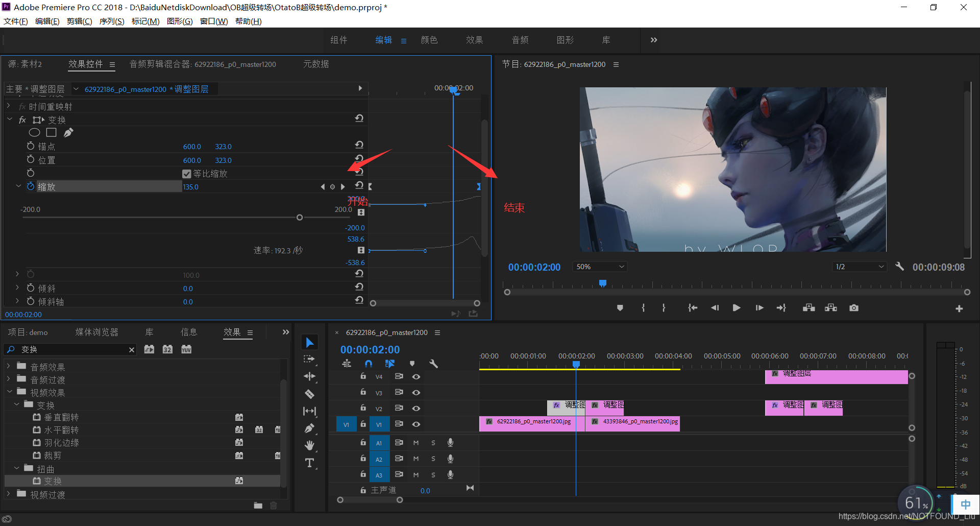Image resolution: width=980 pixels, height=526 pixels.
Task: Add keyframe for 缩放 property
Action: click(333, 187)
